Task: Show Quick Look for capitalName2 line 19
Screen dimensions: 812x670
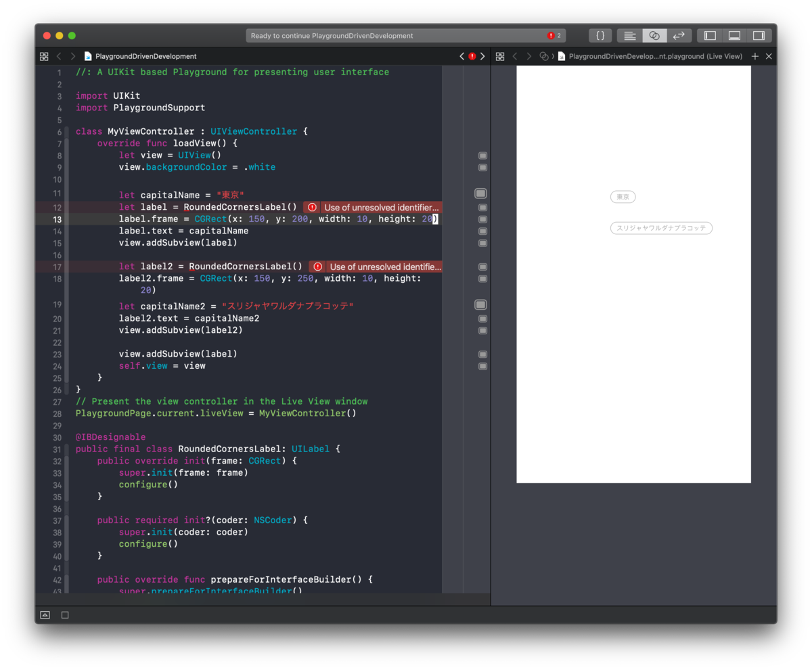Action: tap(481, 305)
